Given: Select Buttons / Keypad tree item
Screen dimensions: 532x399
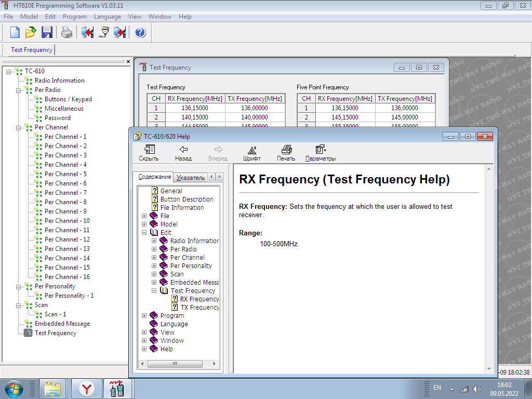Looking at the screenshot, I should coord(68,99).
